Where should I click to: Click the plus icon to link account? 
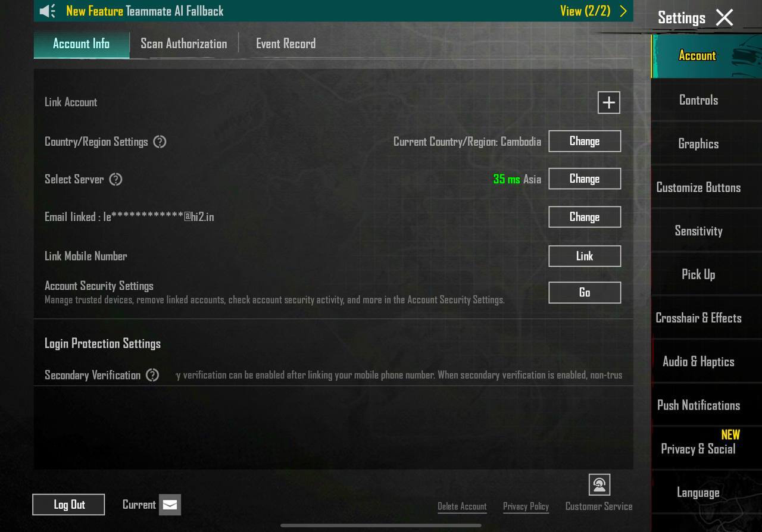608,102
